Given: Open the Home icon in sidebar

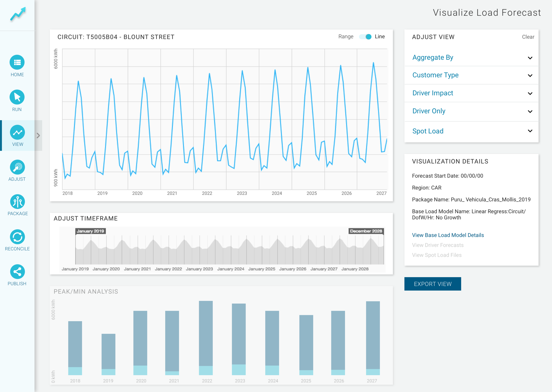Looking at the screenshot, I should (17, 63).
